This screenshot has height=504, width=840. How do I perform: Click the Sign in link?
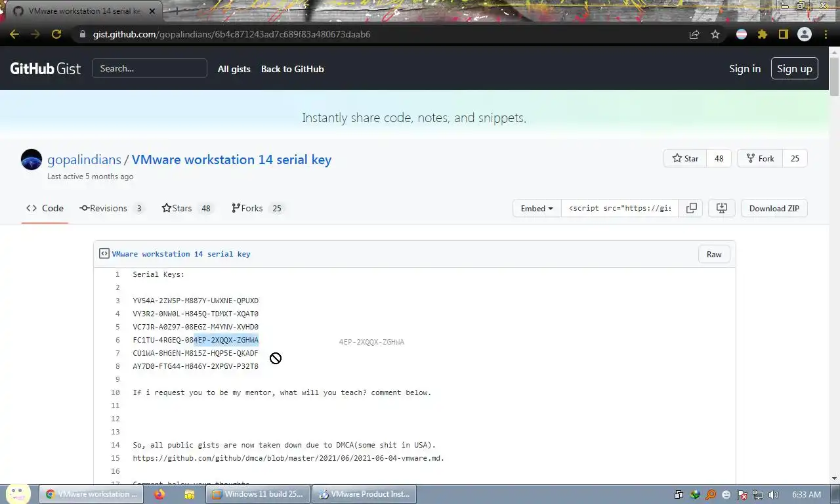click(745, 68)
